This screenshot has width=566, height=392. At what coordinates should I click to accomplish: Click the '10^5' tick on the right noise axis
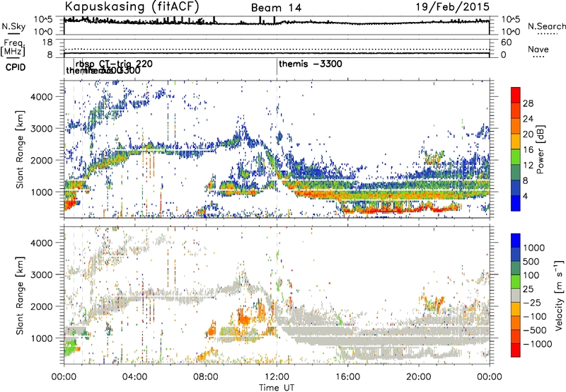(510, 19)
